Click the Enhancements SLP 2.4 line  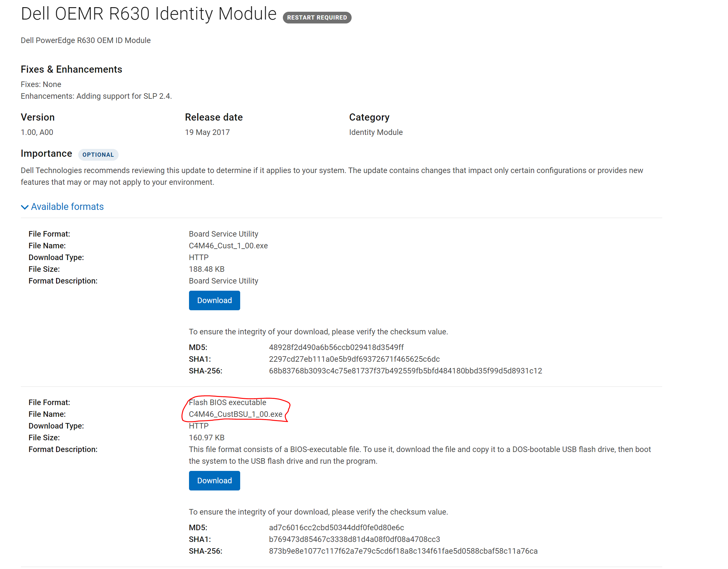point(96,96)
